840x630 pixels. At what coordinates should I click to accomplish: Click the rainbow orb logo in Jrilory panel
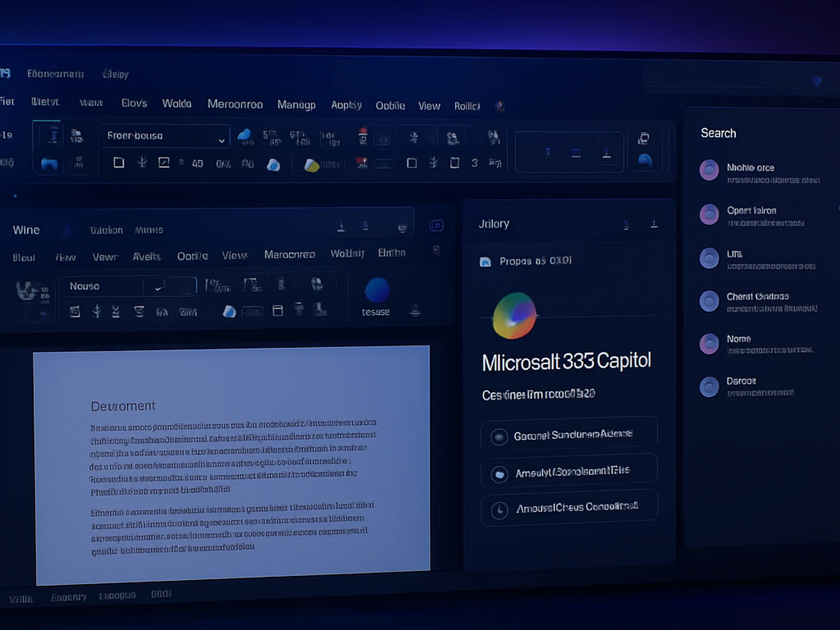(x=514, y=316)
